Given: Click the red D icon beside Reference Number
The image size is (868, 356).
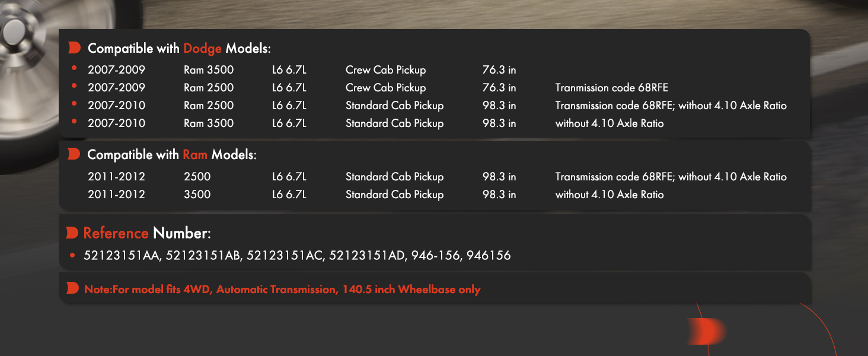Looking at the screenshot, I should 72,233.
